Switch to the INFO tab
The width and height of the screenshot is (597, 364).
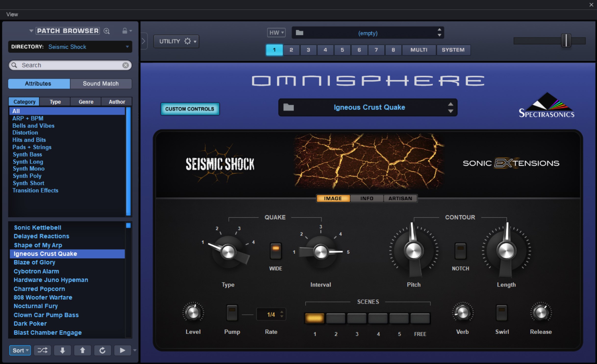[367, 198]
